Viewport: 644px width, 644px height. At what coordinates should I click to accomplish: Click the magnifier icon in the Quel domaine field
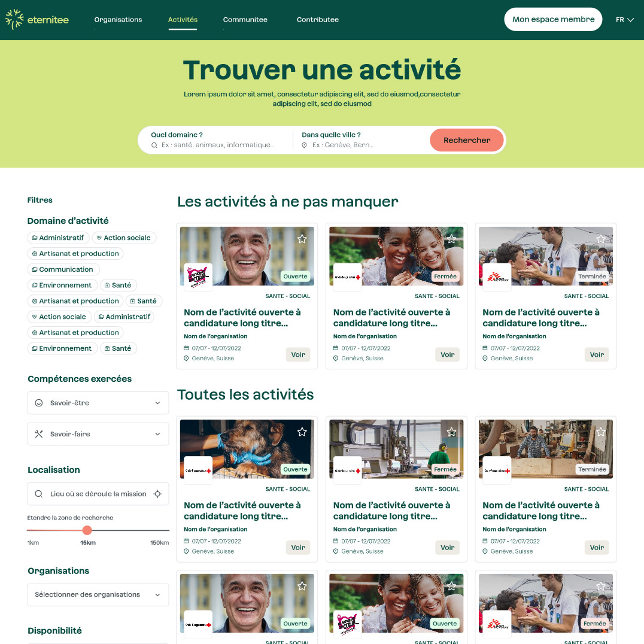(x=154, y=145)
